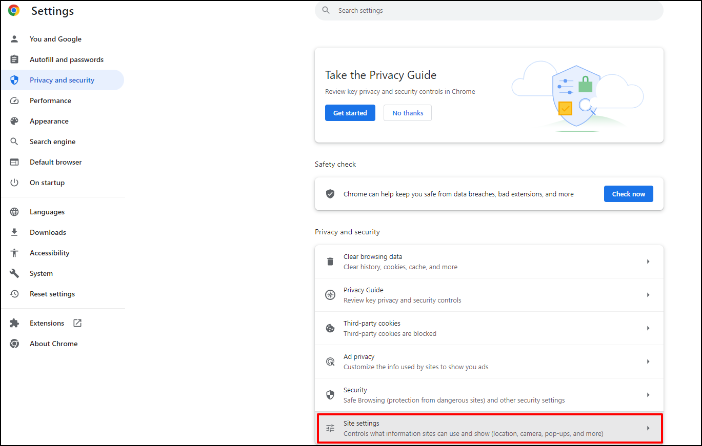702x446 pixels.
Task: Select On startup in the sidebar
Action: pyautogui.click(x=47, y=183)
